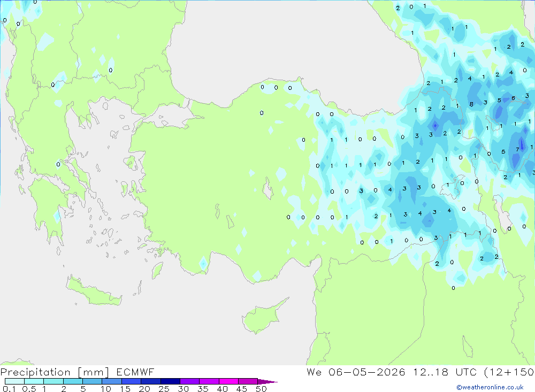Viewport: 535px width, 392px height.
Task: Click the precipitation value "7" on the map
Action: click(517, 149)
